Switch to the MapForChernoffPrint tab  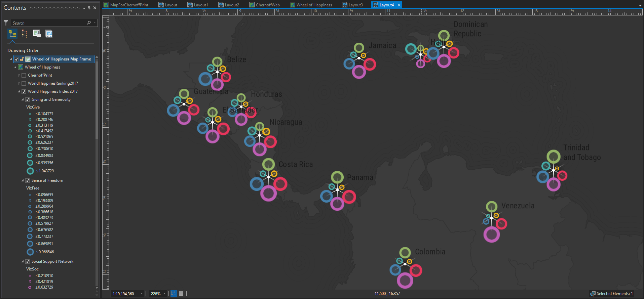click(x=126, y=5)
